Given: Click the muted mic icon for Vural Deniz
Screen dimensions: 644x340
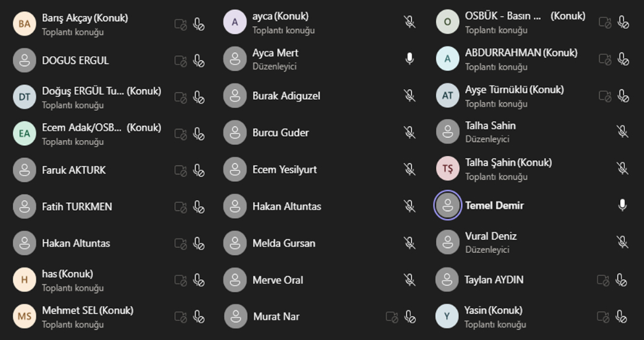Looking at the screenshot, I should point(622,242).
